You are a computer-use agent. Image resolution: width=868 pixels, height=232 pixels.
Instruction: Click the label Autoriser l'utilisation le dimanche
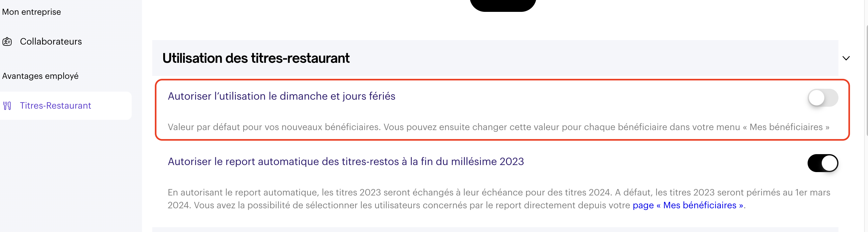click(281, 96)
